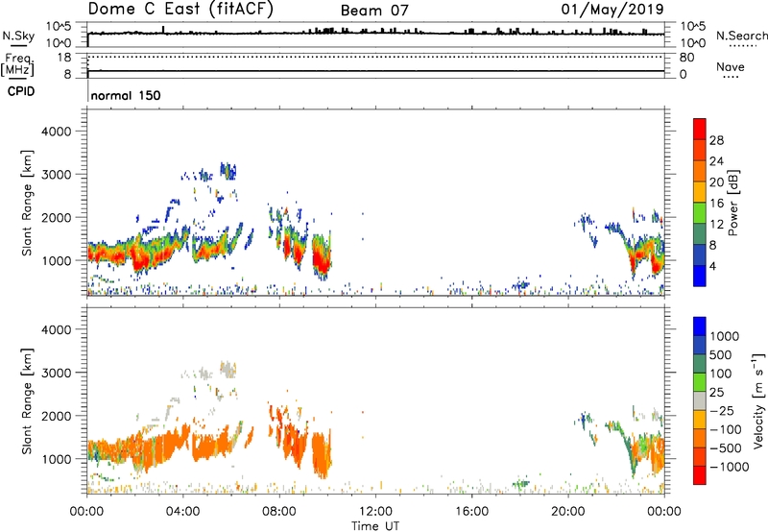Click "Slant Range [km]" on the velocity panel
The width and height of the screenshot is (768, 532).
coord(27,401)
